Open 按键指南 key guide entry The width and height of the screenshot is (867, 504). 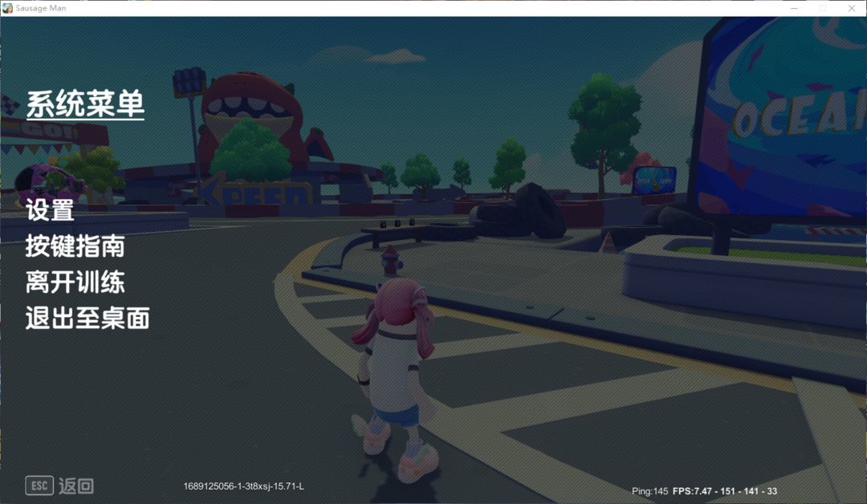pyautogui.click(x=75, y=246)
